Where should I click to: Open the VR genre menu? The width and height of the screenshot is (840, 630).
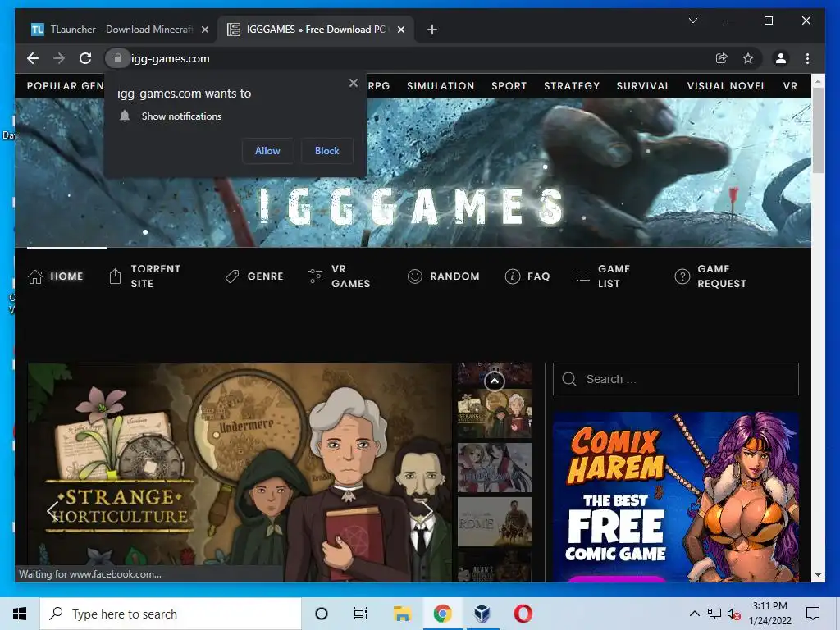790,85
